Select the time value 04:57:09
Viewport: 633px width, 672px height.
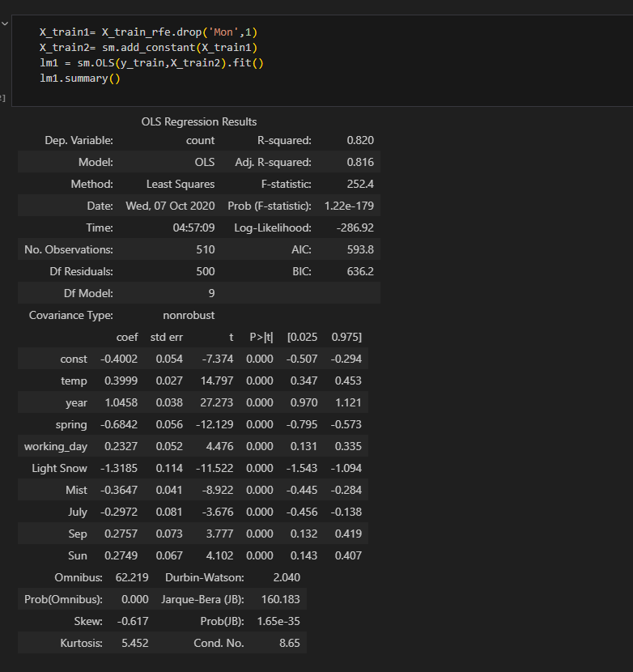pos(193,228)
